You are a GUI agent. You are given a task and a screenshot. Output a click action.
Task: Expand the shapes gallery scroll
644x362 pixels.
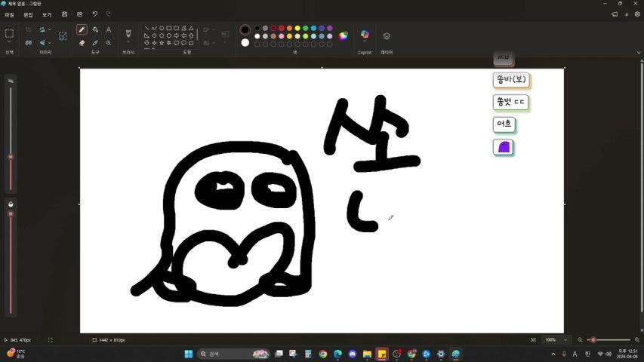click(196, 35)
